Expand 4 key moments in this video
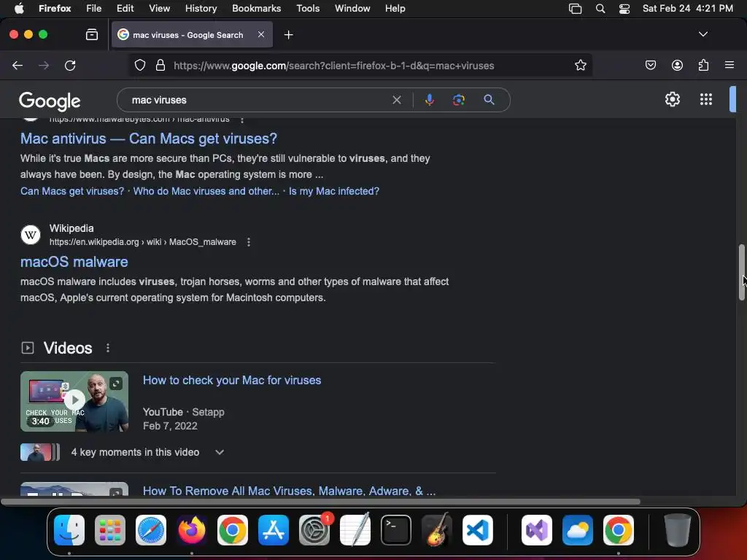 tap(219, 452)
